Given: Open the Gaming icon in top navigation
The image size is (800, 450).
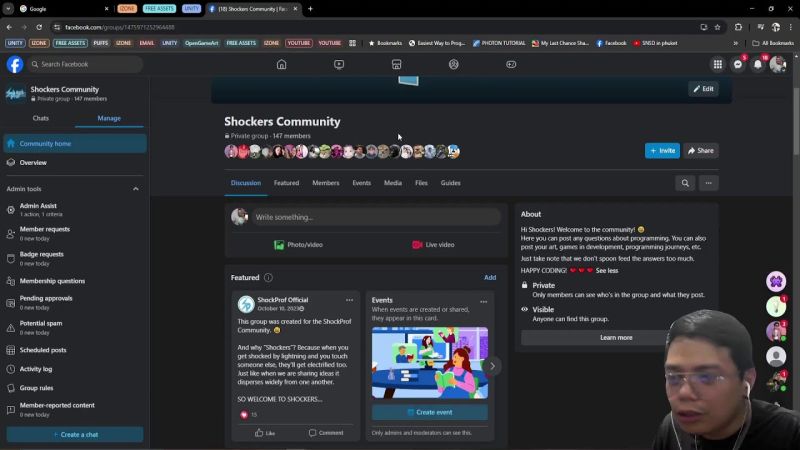Looking at the screenshot, I should [x=511, y=64].
